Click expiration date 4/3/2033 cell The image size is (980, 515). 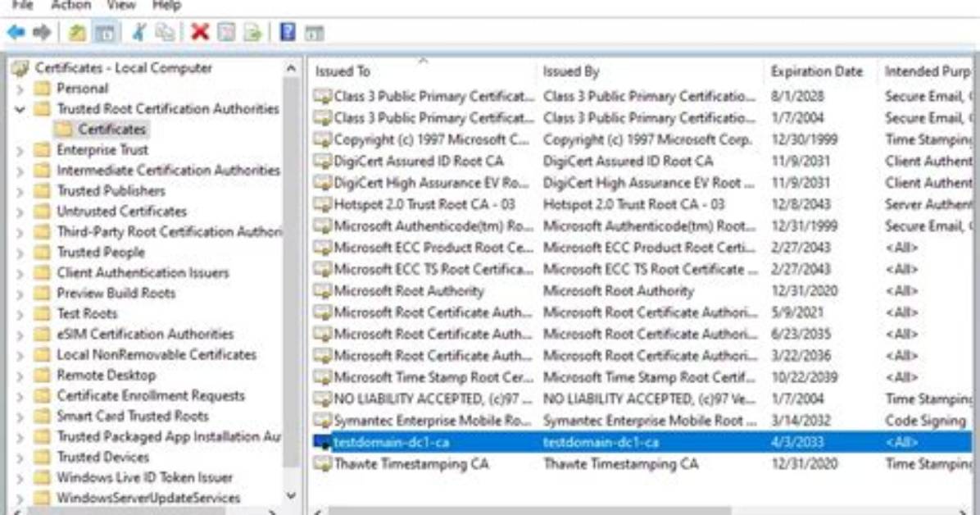[x=797, y=442]
